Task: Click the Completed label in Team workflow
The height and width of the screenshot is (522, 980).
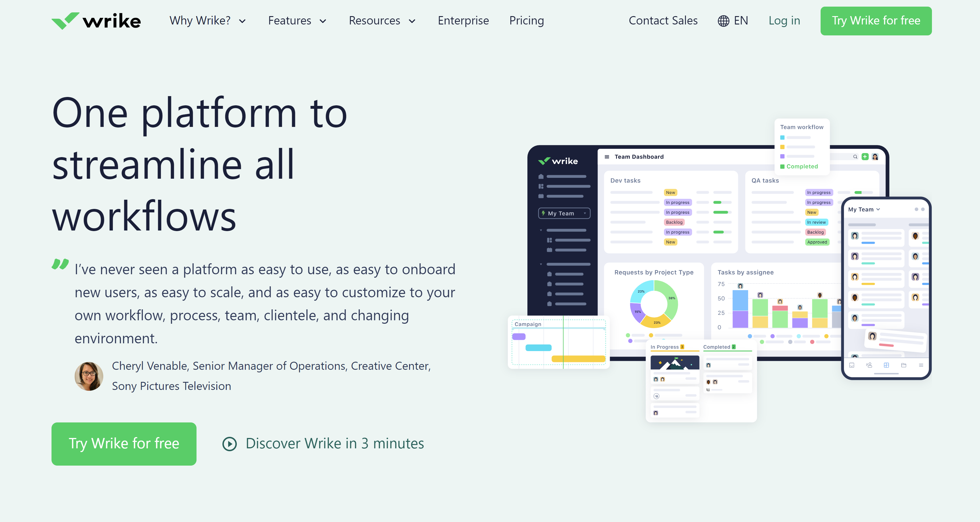Action: click(802, 167)
